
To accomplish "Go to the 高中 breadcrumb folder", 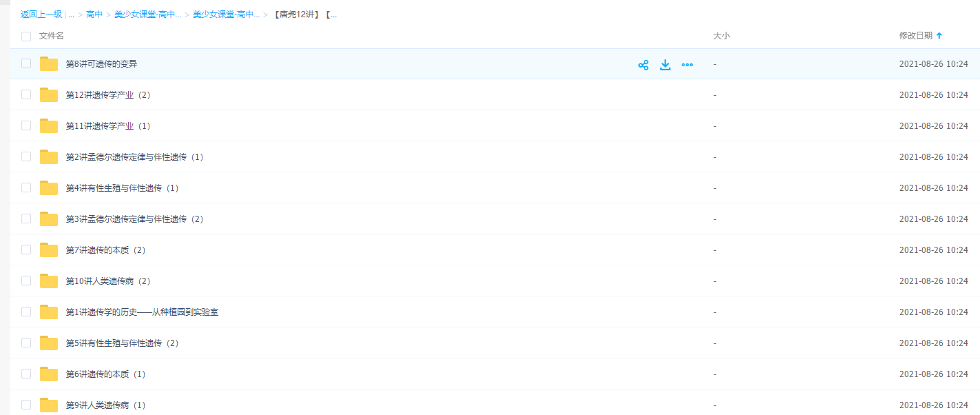I will tap(94, 14).
